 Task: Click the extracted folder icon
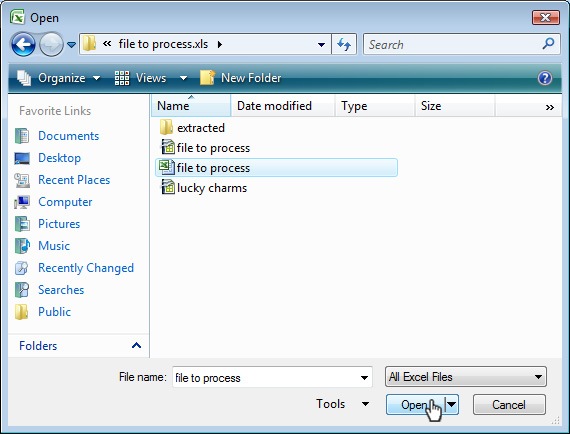(x=166, y=128)
